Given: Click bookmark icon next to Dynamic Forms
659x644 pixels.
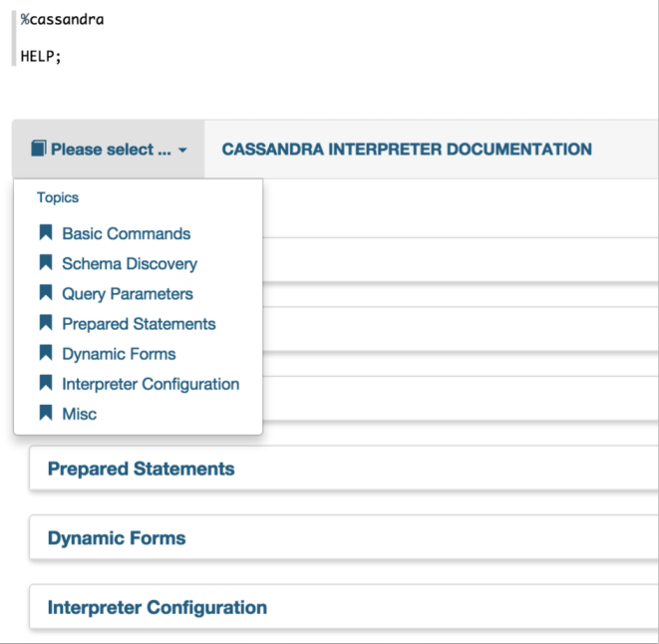Looking at the screenshot, I should coord(45,353).
